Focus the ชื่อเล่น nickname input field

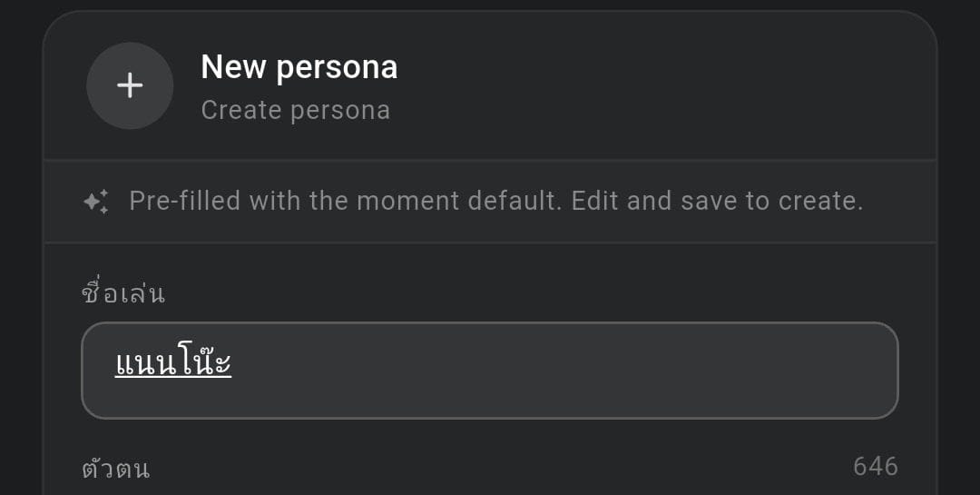point(490,371)
